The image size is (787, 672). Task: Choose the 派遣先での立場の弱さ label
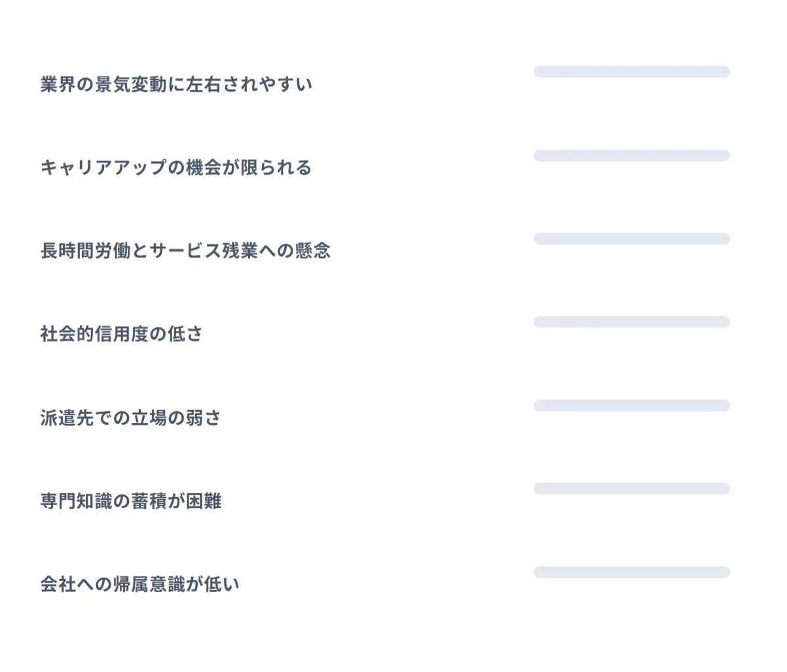pos(130,418)
